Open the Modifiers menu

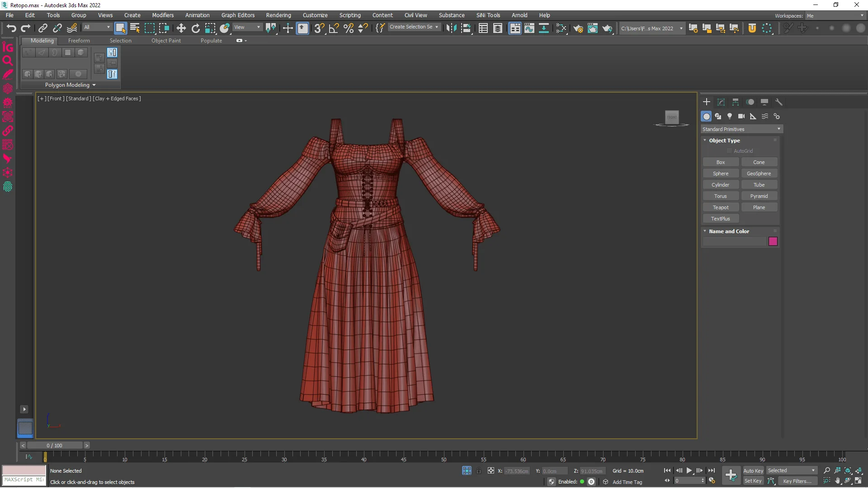(x=162, y=15)
